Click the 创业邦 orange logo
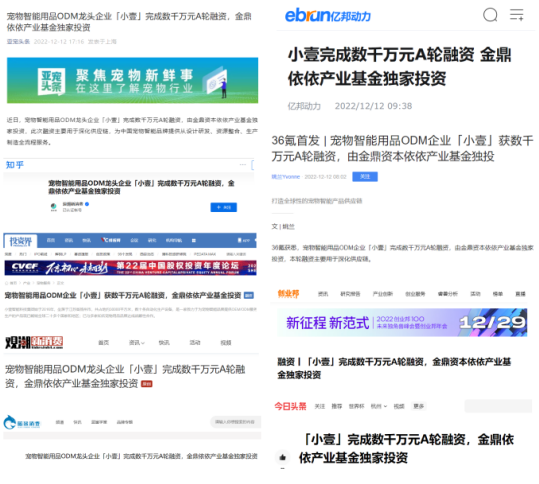The image size is (539, 484). click(288, 294)
